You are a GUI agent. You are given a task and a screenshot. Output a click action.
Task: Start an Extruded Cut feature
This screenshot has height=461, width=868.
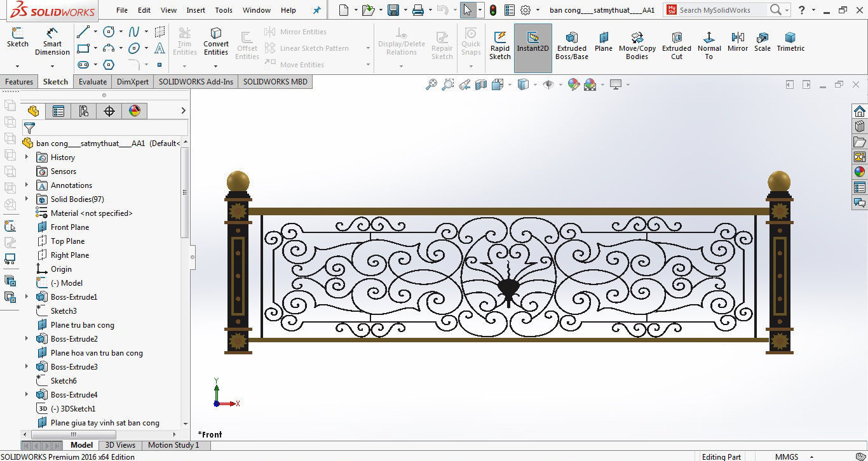[x=677, y=44]
